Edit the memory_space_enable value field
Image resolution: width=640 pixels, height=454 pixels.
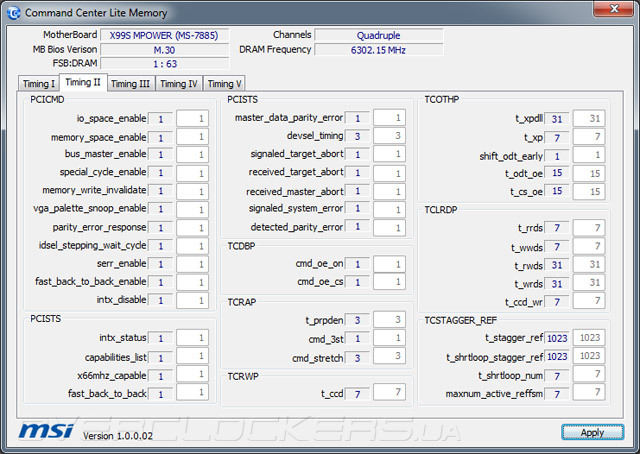pos(192,136)
